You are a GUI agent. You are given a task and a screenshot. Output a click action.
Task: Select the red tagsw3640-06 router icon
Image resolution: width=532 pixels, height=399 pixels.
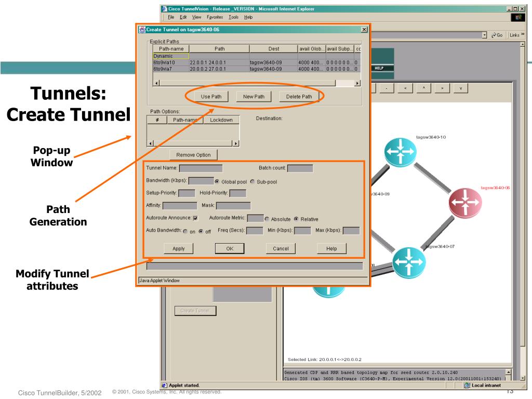pyautogui.click(x=465, y=203)
